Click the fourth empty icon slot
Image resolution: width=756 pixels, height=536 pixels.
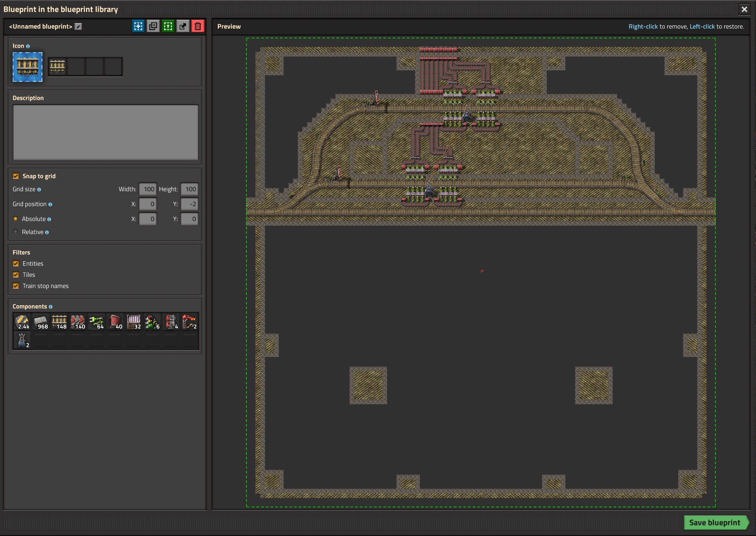click(113, 67)
